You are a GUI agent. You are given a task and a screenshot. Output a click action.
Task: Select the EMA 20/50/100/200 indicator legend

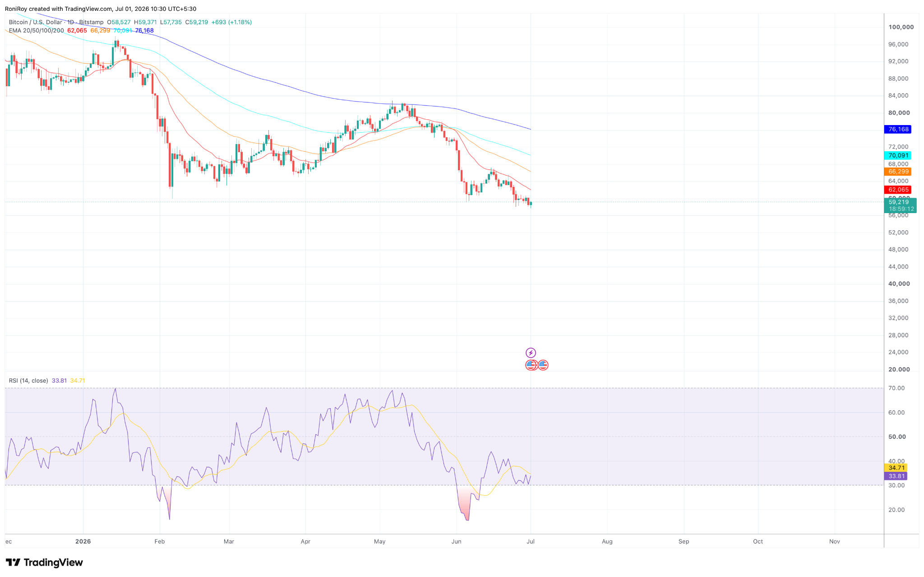(x=37, y=31)
